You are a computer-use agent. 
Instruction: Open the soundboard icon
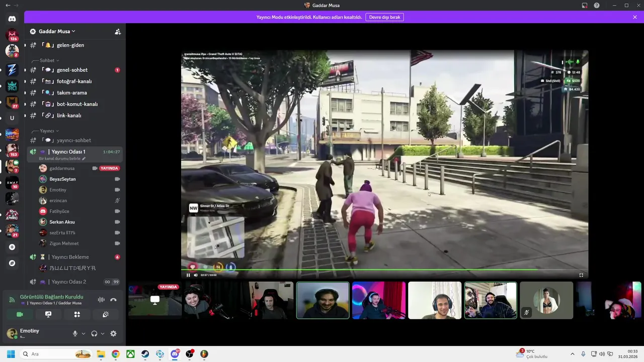[x=106, y=314]
